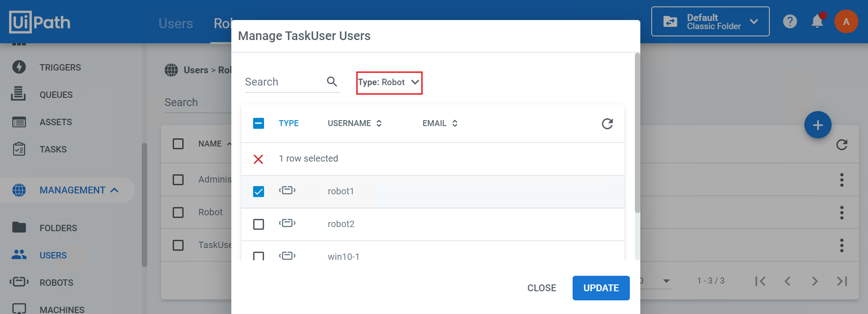The image size is (868, 314).
Task: Sort by the USERNAME column
Action: [355, 123]
